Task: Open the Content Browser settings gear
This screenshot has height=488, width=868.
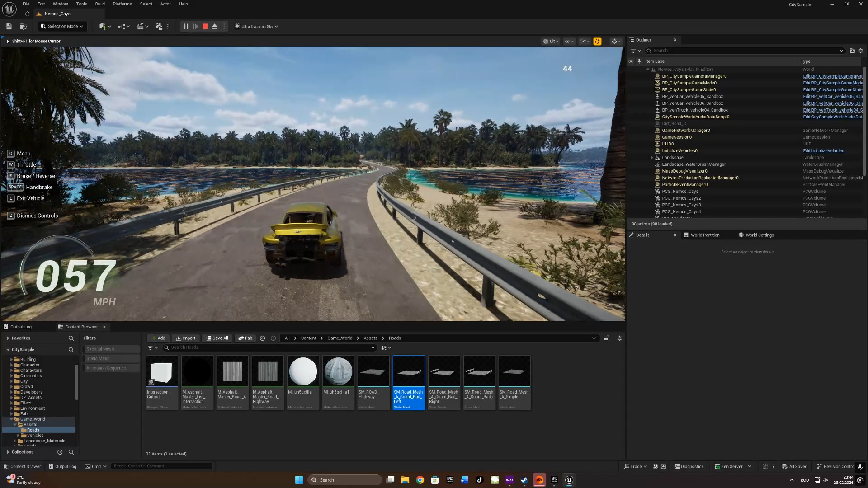Action: [619, 338]
